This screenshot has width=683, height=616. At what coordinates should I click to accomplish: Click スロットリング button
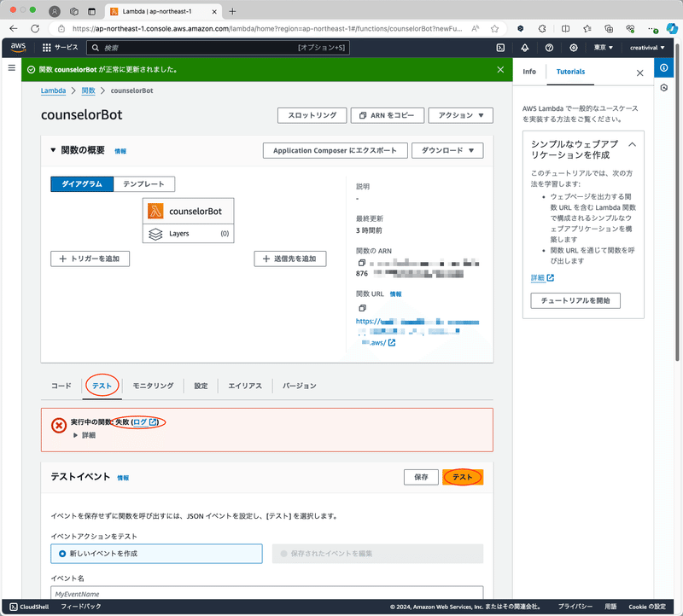[x=312, y=115]
